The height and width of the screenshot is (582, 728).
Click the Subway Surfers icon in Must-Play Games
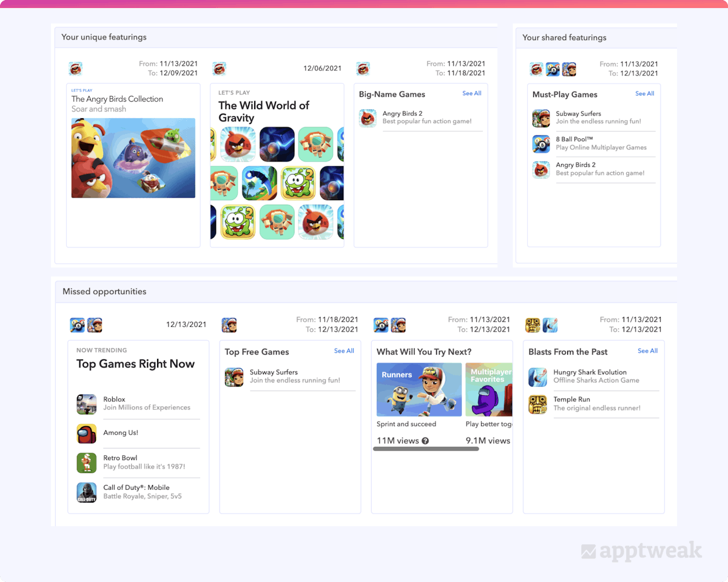542,117
